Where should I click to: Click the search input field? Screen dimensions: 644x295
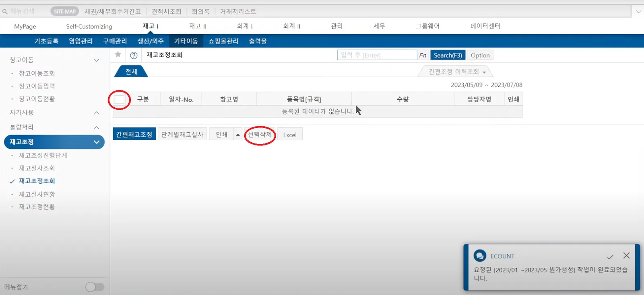pyautogui.click(x=377, y=55)
